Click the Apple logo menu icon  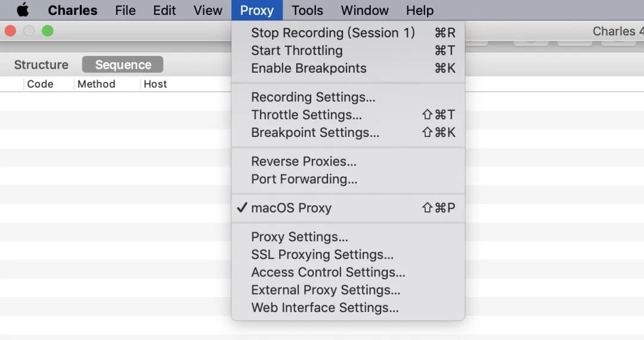tap(23, 10)
